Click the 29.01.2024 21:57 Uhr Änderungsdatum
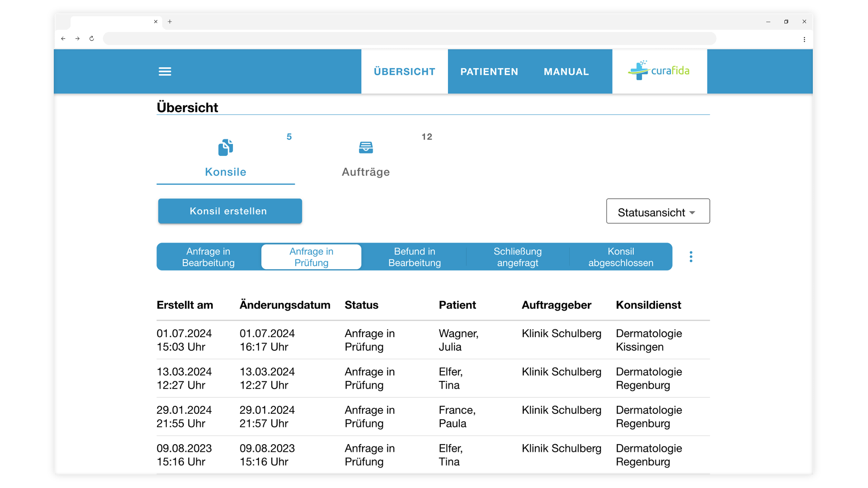This screenshot has height=488, width=868. [267, 417]
